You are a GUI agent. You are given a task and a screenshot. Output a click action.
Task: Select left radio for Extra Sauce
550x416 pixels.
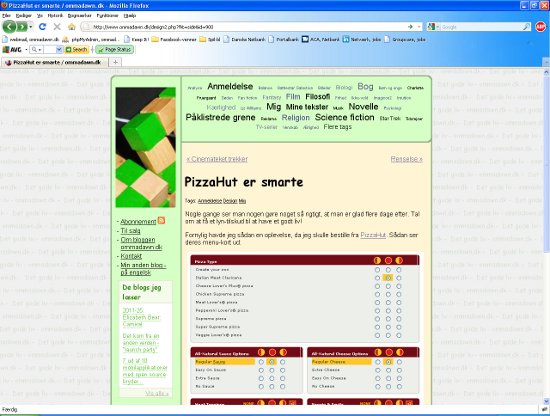[261, 378]
